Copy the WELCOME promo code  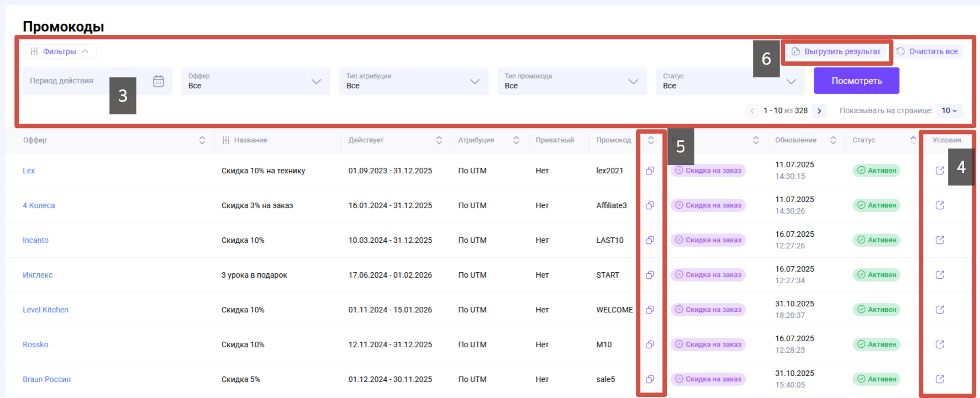pyautogui.click(x=650, y=310)
